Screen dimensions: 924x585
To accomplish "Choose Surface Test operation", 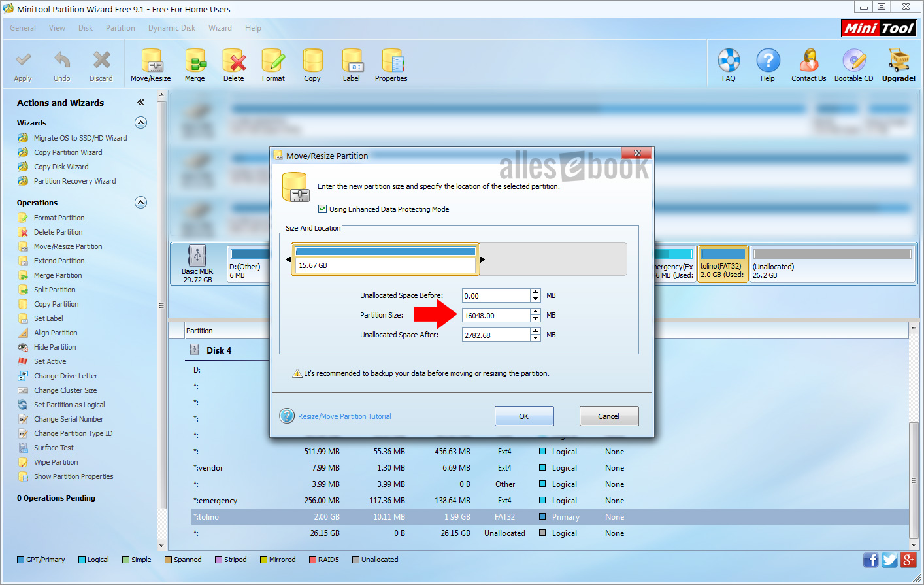I will [x=54, y=448].
